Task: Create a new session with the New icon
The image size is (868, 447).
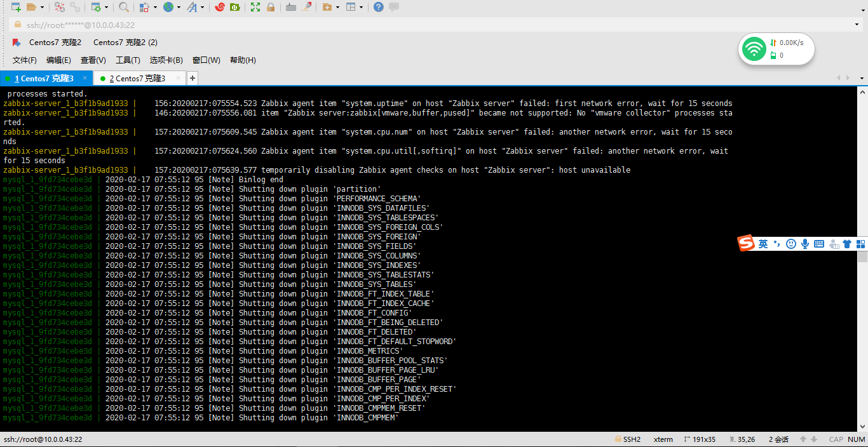Action: [16, 7]
